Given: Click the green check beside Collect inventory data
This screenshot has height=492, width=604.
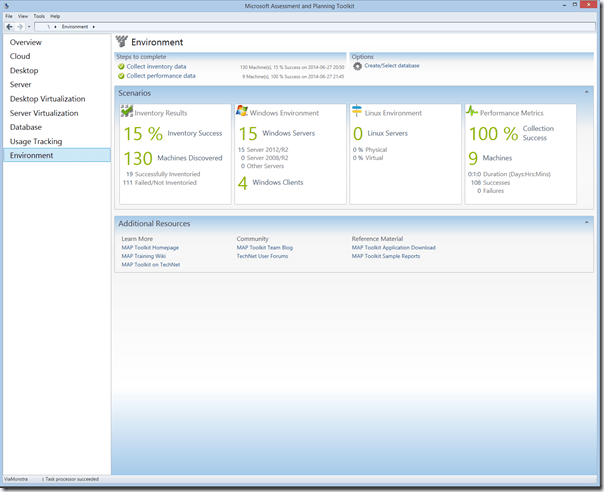Looking at the screenshot, I should tap(121, 66).
